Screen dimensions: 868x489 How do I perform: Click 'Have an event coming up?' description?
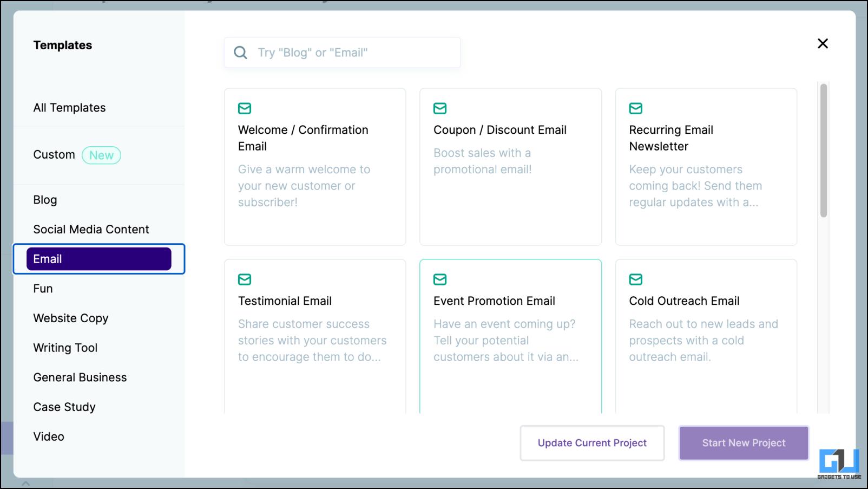click(506, 341)
